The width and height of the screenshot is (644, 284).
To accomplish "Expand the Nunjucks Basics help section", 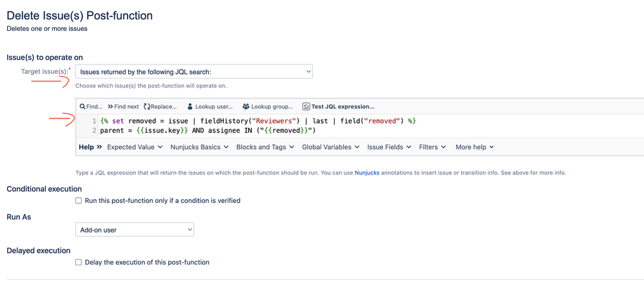I will [x=200, y=147].
